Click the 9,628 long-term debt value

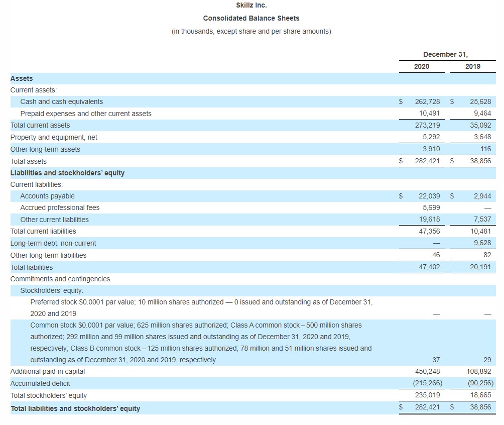click(x=482, y=243)
